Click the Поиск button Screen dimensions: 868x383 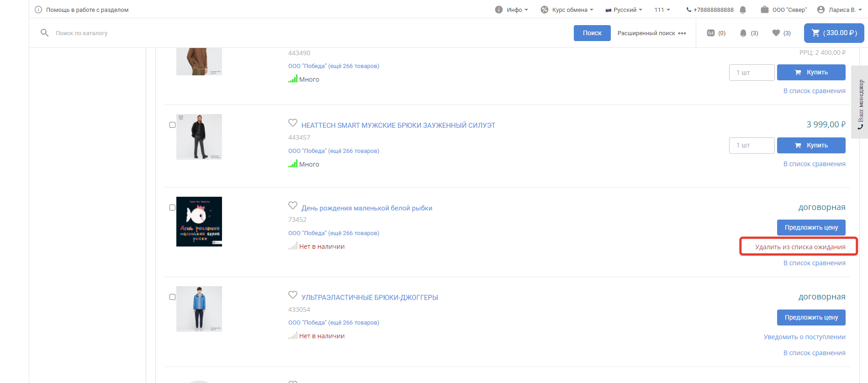(x=592, y=33)
